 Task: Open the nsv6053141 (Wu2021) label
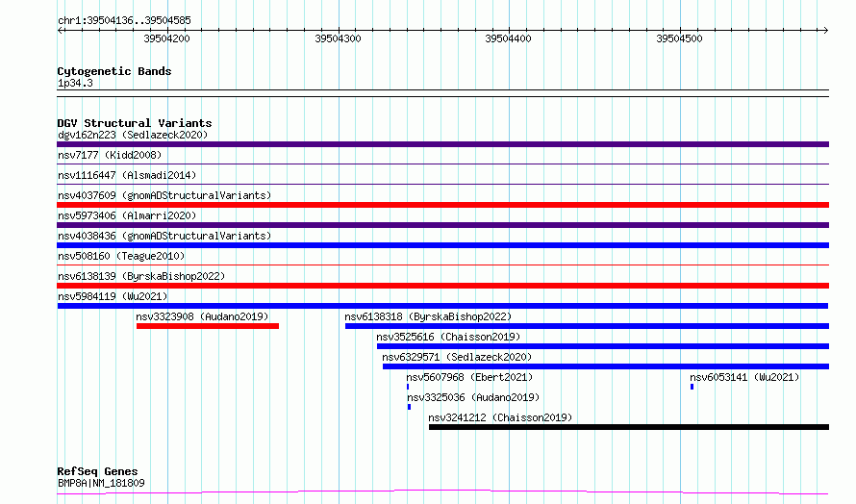744,377
